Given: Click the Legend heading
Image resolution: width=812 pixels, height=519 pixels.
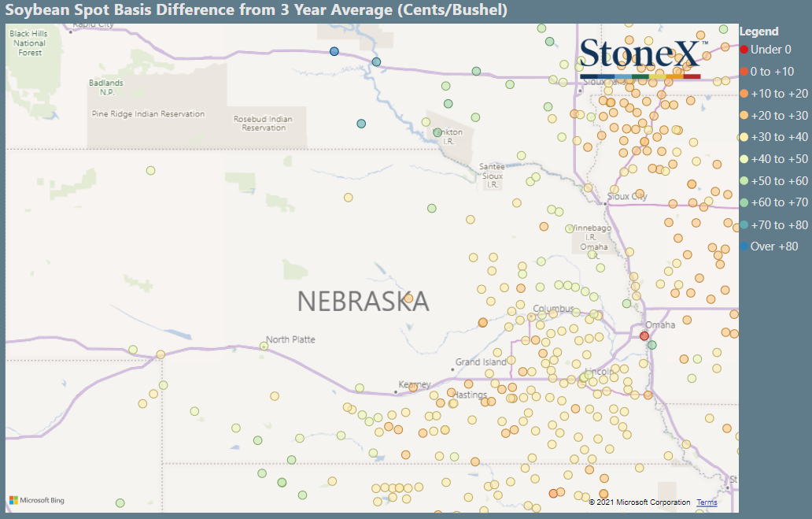Looking at the screenshot, I should pos(758,32).
